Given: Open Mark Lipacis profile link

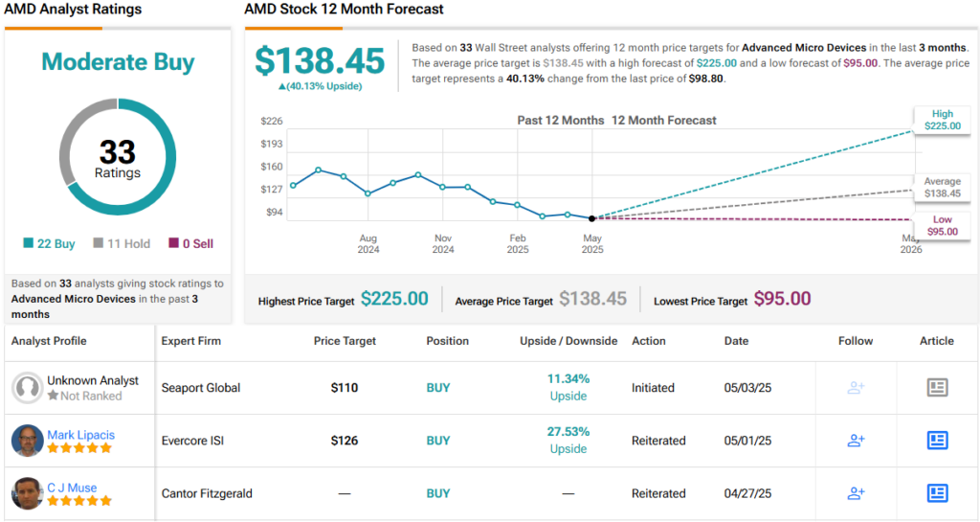Looking at the screenshot, I should (80, 435).
